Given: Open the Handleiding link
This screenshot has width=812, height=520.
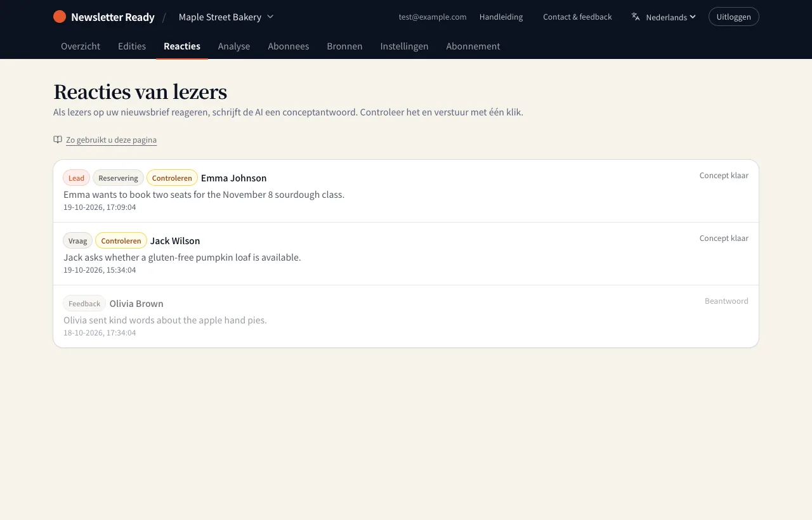Looking at the screenshot, I should 501,17.
